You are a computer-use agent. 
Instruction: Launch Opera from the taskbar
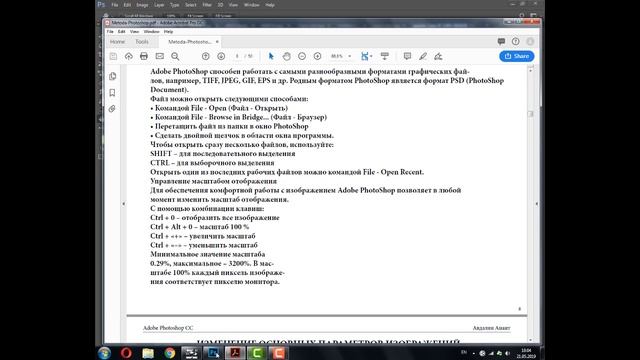point(126,353)
